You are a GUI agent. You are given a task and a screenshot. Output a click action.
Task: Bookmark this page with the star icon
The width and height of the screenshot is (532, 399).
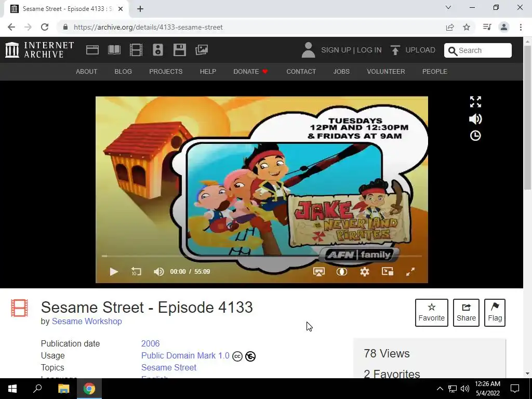tap(467, 27)
